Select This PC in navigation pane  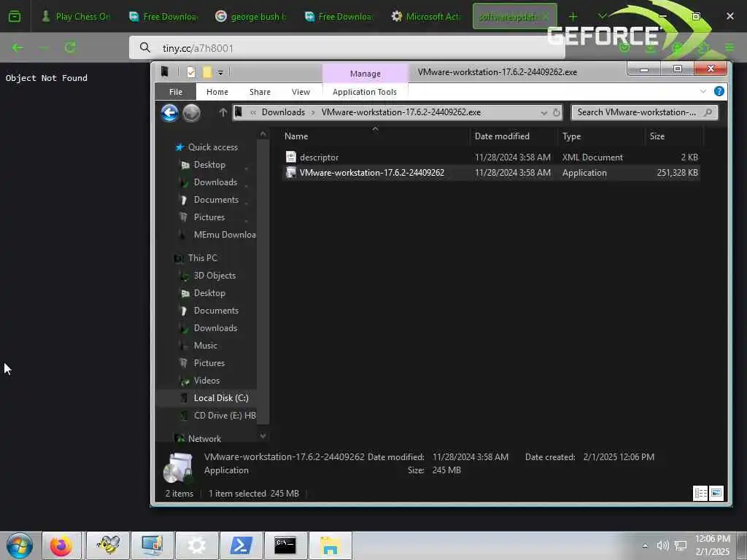click(x=203, y=258)
